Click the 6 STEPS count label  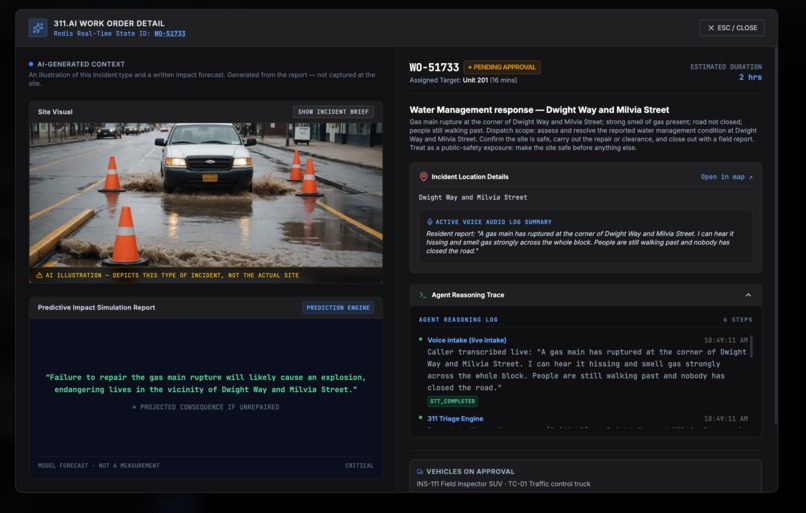point(738,320)
